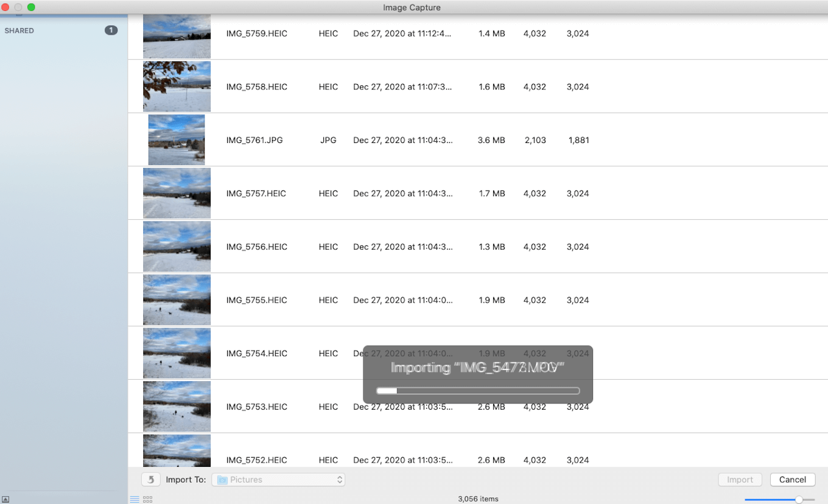Select the IMG_5761.JPG thumbnail

177,140
